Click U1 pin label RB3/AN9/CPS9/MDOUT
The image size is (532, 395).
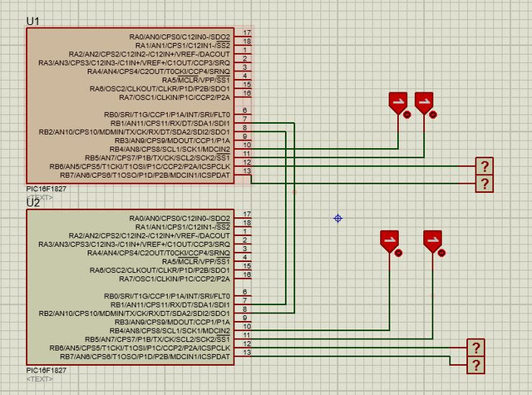click(172, 141)
